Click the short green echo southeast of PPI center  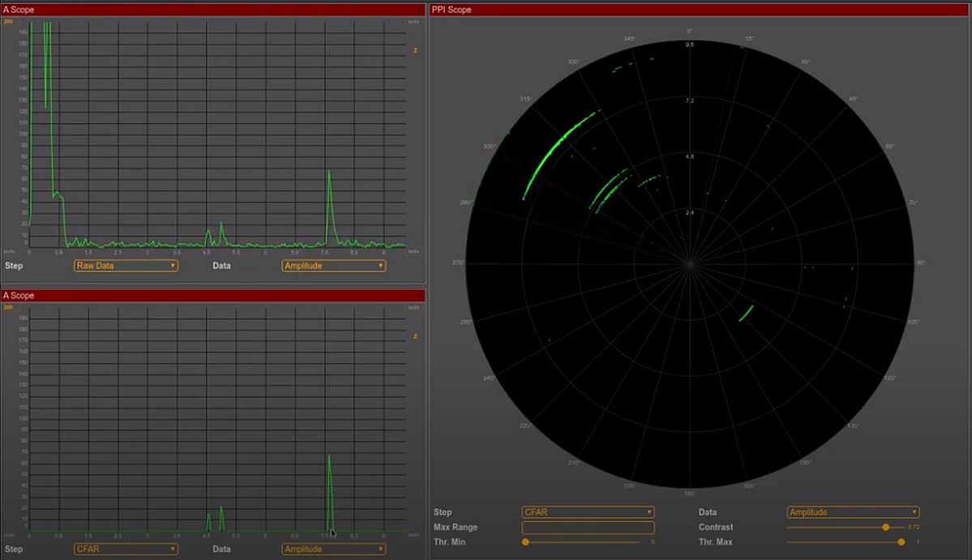747,313
